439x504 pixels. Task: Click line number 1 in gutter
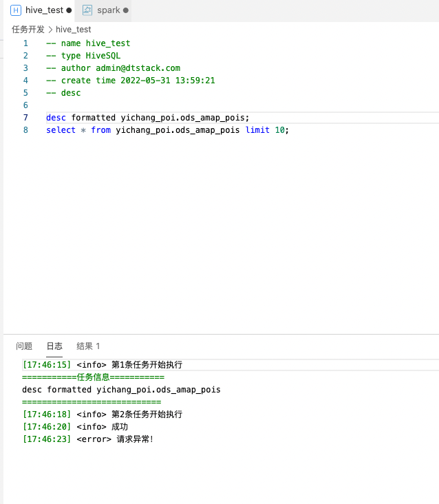25,43
